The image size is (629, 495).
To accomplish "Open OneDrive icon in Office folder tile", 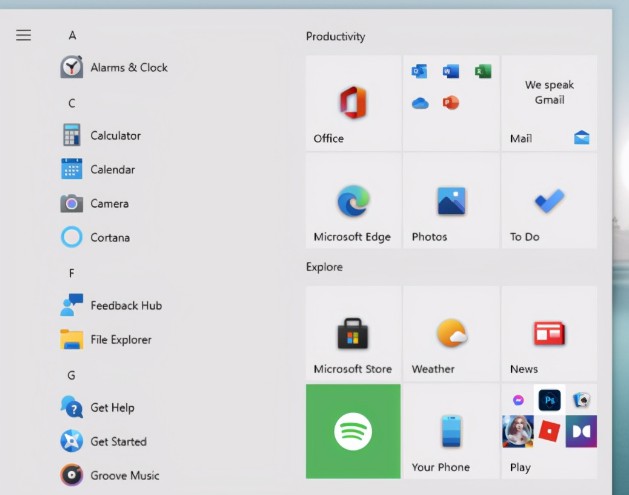I will [x=420, y=103].
